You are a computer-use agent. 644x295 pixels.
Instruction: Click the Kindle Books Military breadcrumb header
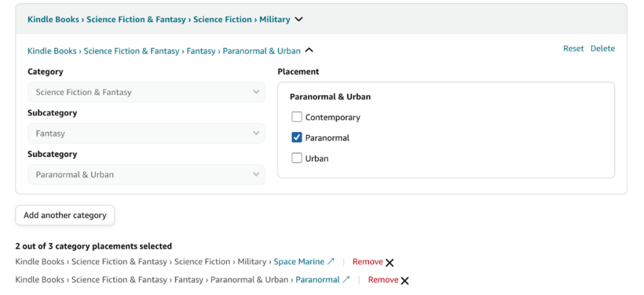click(158, 19)
